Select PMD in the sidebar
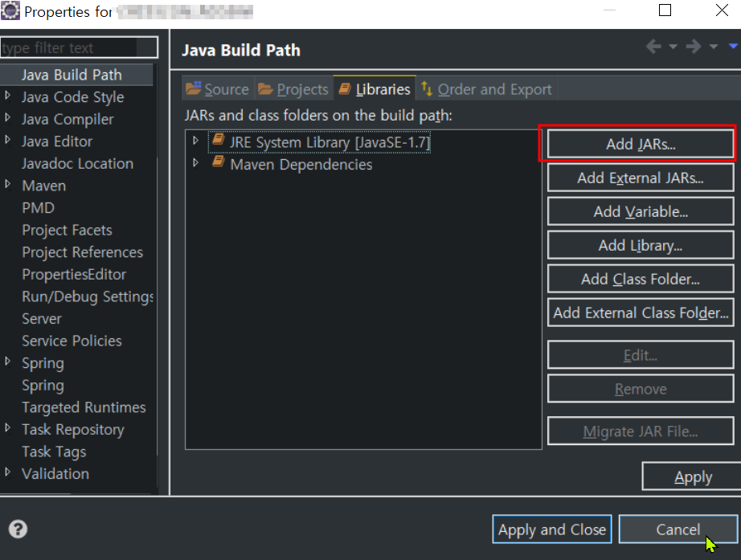 pos(39,208)
